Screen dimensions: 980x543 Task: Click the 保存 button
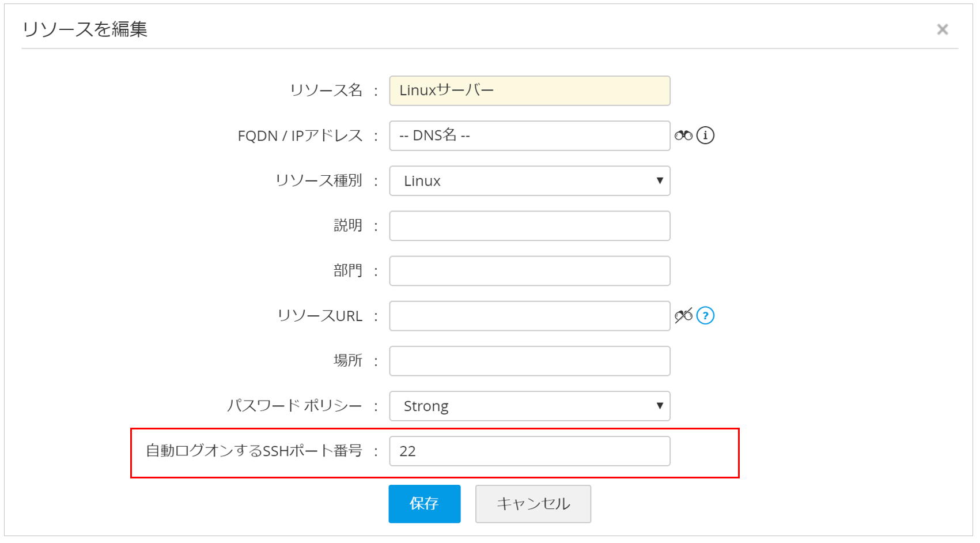(x=424, y=504)
